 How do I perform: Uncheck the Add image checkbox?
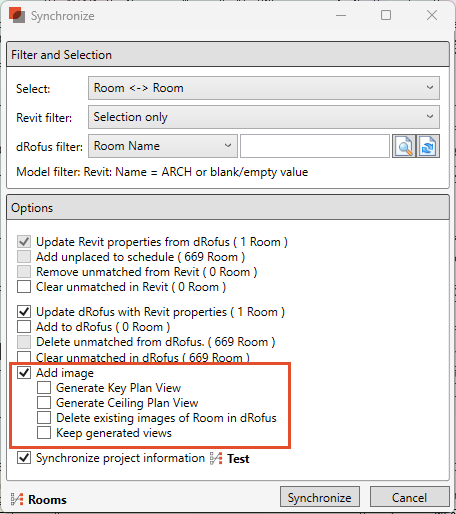click(x=24, y=373)
